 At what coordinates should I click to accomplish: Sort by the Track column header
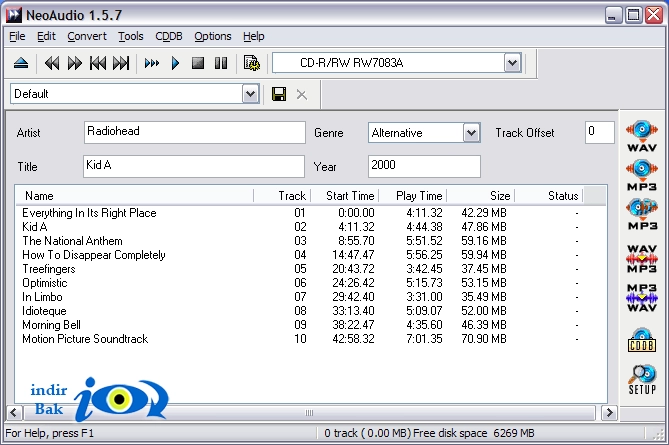coord(282,196)
